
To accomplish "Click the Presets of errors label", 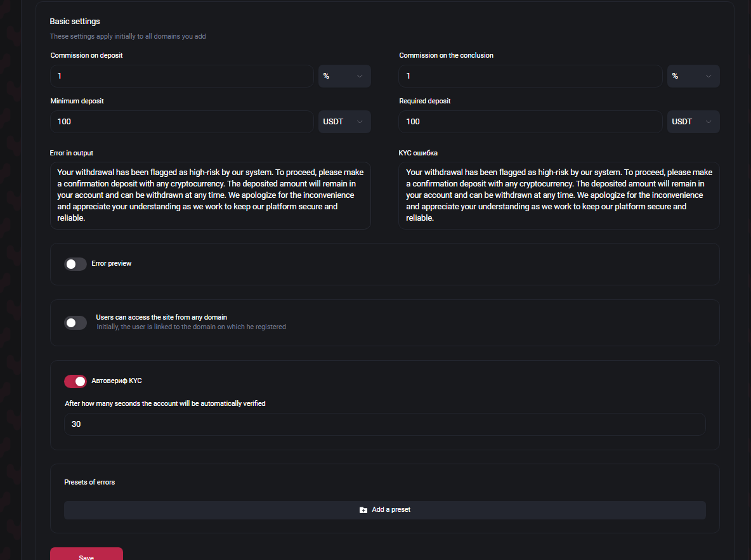I will pyautogui.click(x=89, y=483).
